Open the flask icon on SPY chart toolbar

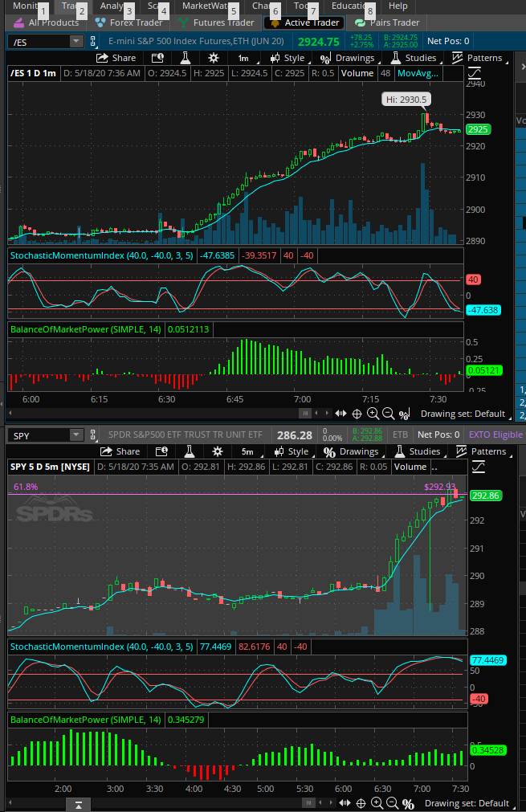[x=189, y=451]
